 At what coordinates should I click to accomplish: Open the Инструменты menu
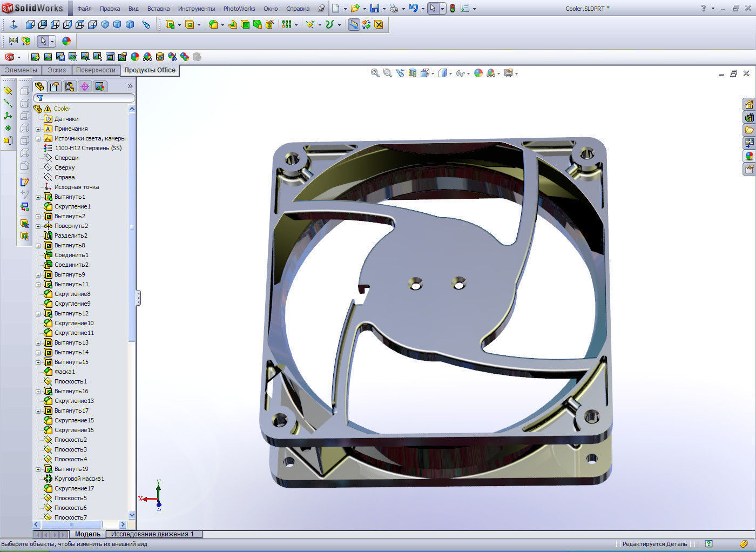[x=197, y=9]
